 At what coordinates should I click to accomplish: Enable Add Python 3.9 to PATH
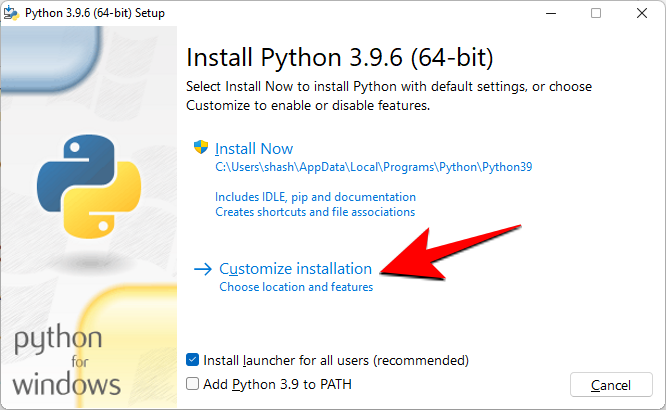(x=193, y=384)
